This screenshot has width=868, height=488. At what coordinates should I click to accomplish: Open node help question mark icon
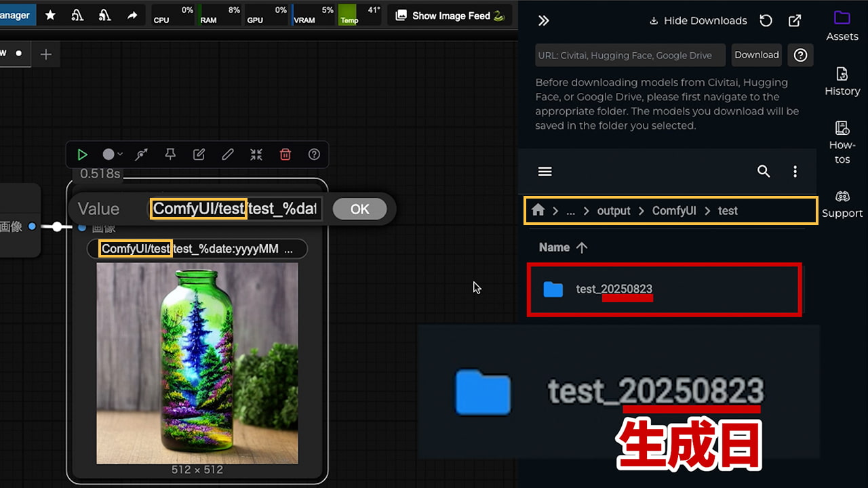[314, 155]
